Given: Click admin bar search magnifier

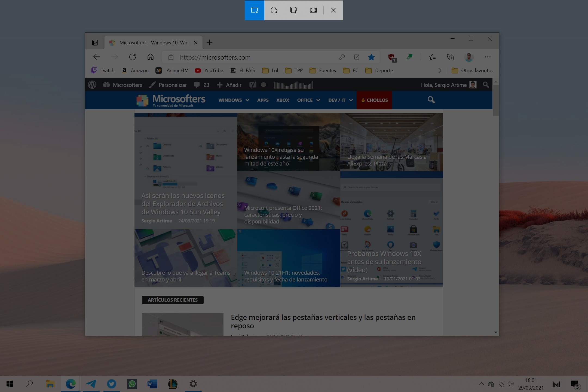Looking at the screenshot, I should (486, 85).
